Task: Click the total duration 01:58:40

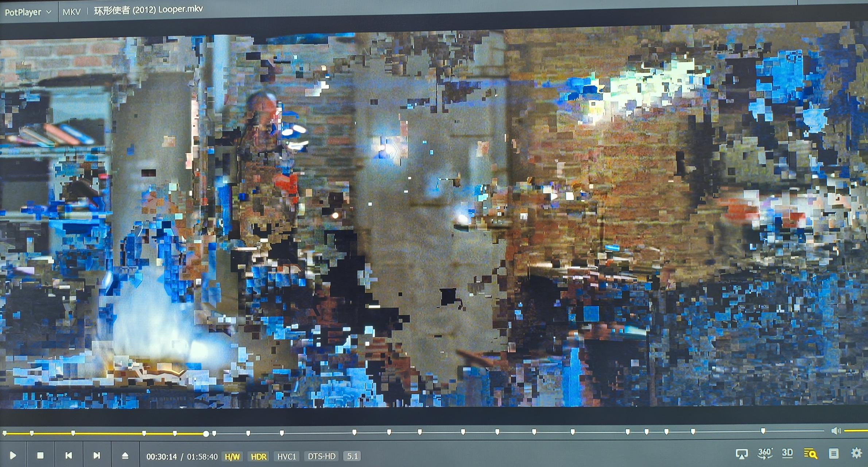Action: pos(202,456)
